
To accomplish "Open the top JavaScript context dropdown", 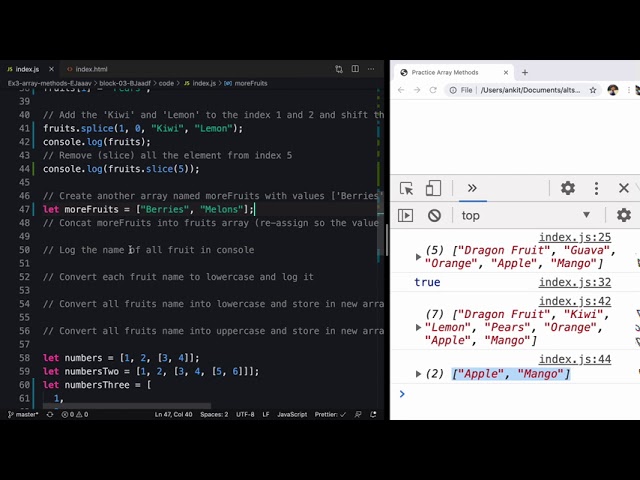I will pos(526,215).
